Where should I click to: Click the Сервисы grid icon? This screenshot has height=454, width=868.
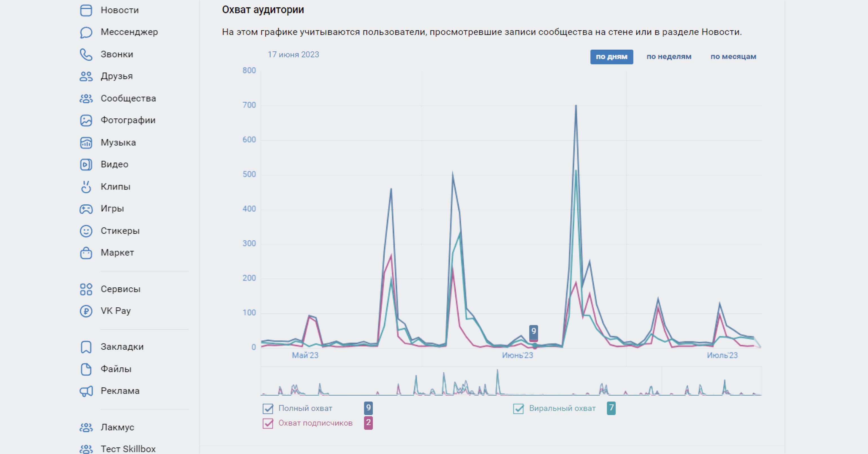pyautogui.click(x=86, y=289)
